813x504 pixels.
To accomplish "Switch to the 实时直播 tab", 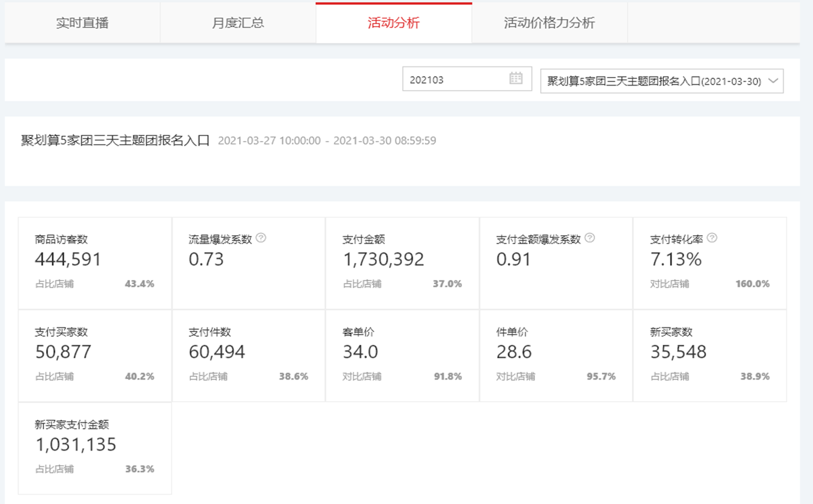I will pyautogui.click(x=82, y=23).
